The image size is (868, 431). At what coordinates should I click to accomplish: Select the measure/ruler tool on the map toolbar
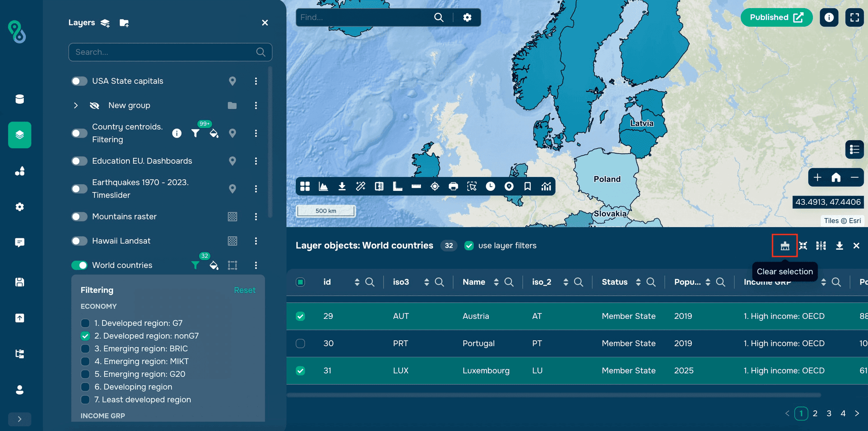coord(417,186)
